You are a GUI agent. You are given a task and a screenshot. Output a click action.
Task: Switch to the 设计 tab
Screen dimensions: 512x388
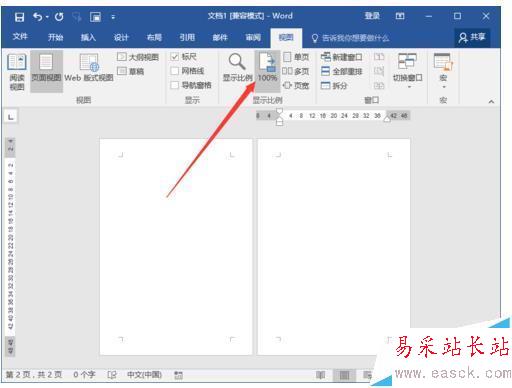coord(121,37)
